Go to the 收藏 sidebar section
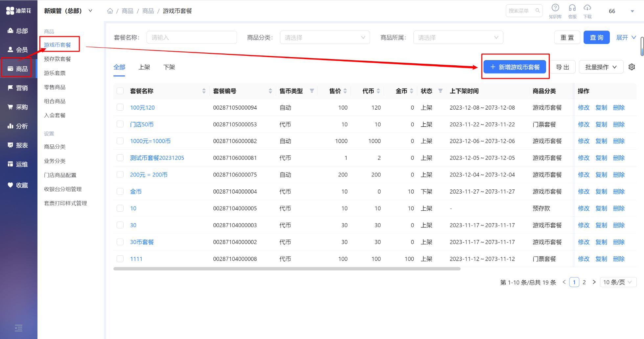 [x=18, y=185]
